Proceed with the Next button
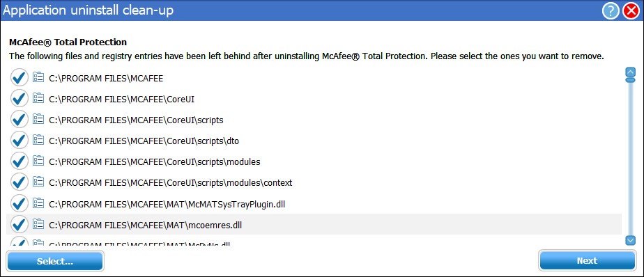The image size is (644, 277). 587,261
